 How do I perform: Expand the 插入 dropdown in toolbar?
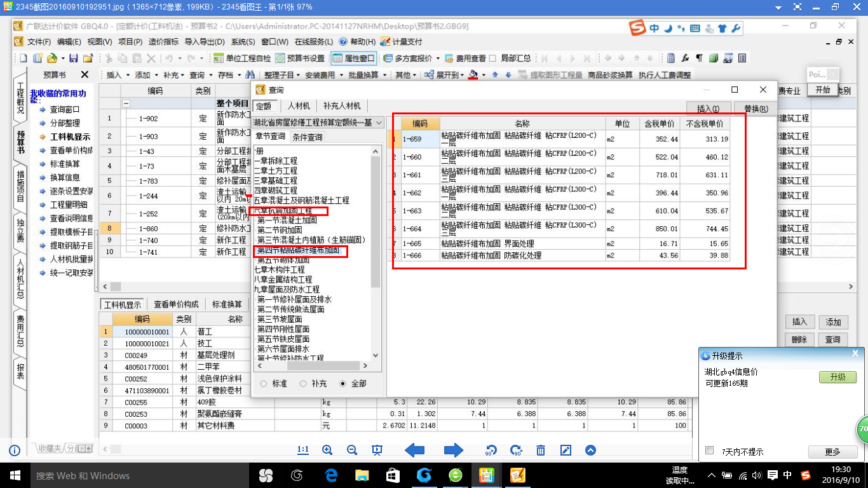(x=127, y=75)
